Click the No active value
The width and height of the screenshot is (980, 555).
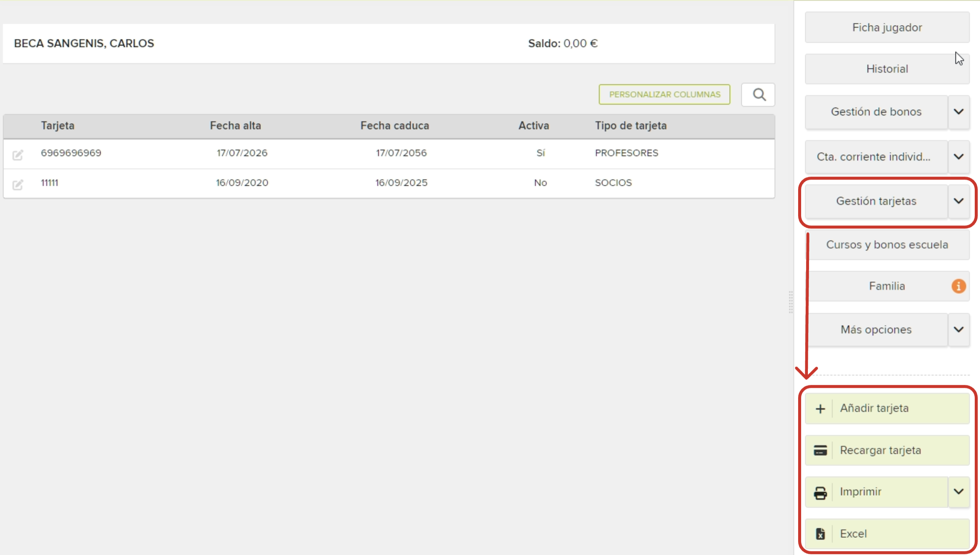(540, 183)
